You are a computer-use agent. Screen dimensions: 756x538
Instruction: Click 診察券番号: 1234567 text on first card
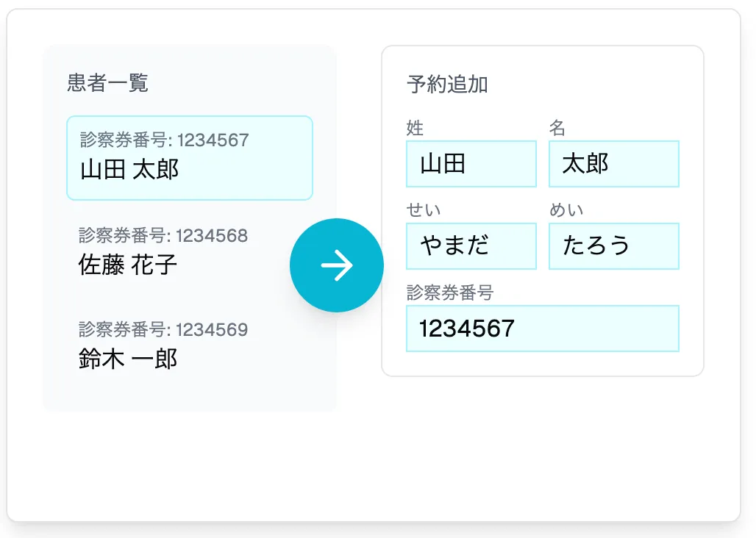click(x=163, y=140)
